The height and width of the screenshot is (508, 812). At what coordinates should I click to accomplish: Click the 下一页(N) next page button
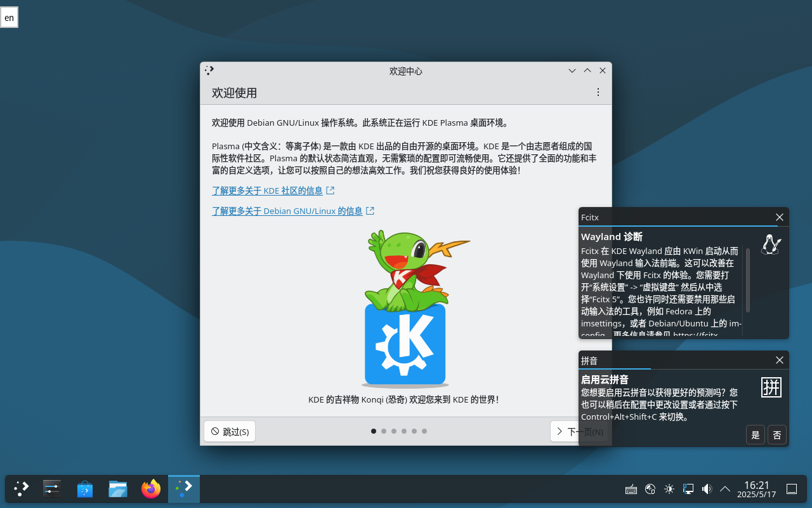coord(579,431)
